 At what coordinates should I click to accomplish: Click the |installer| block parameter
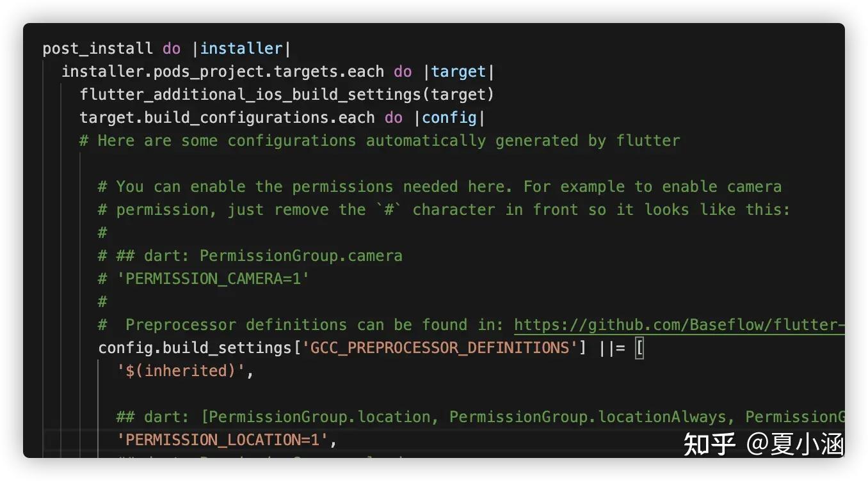click(x=241, y=49)
